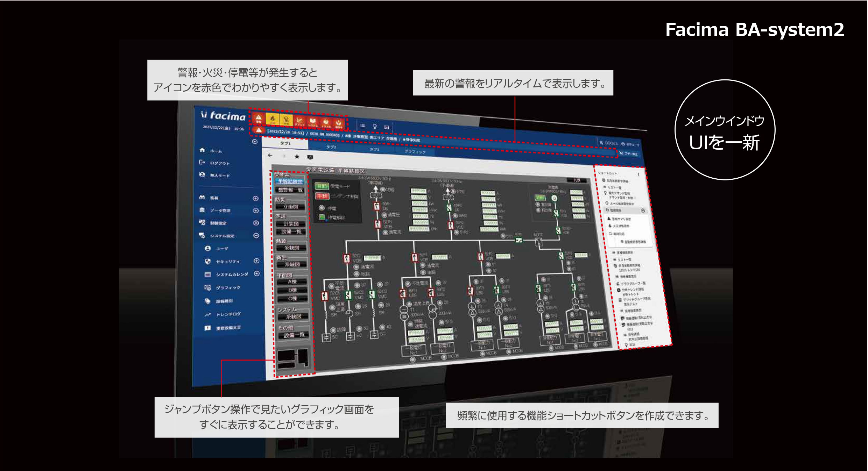Open グラフグループ一覧 shortcut
This screenshot has width=868, height=471.
tap(631, 283)
